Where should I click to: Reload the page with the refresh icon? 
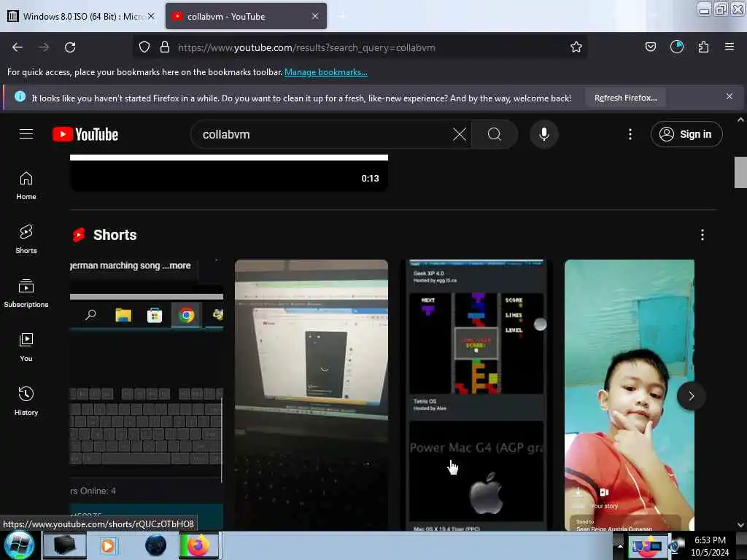(70, 47)
